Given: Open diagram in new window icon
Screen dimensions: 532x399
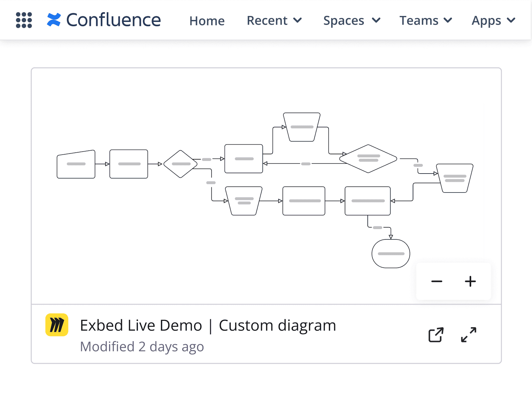Looking at the screenshot, I should [436, 334].
